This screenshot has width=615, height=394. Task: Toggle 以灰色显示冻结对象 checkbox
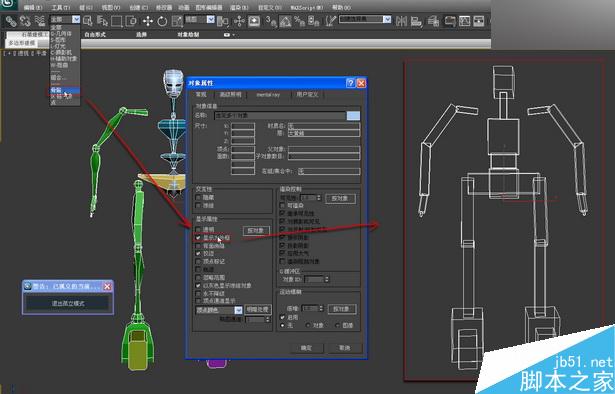pos(198,285)
